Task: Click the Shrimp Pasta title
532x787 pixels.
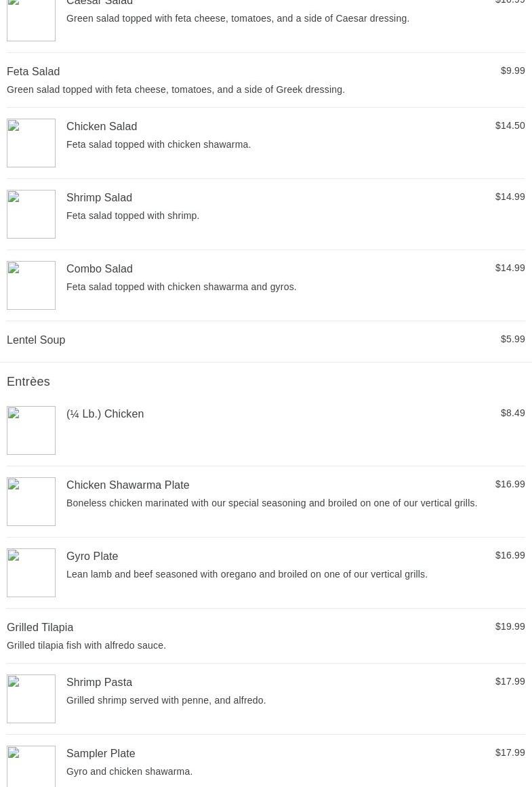Action: pyautogui.click(x=99, y=682)
